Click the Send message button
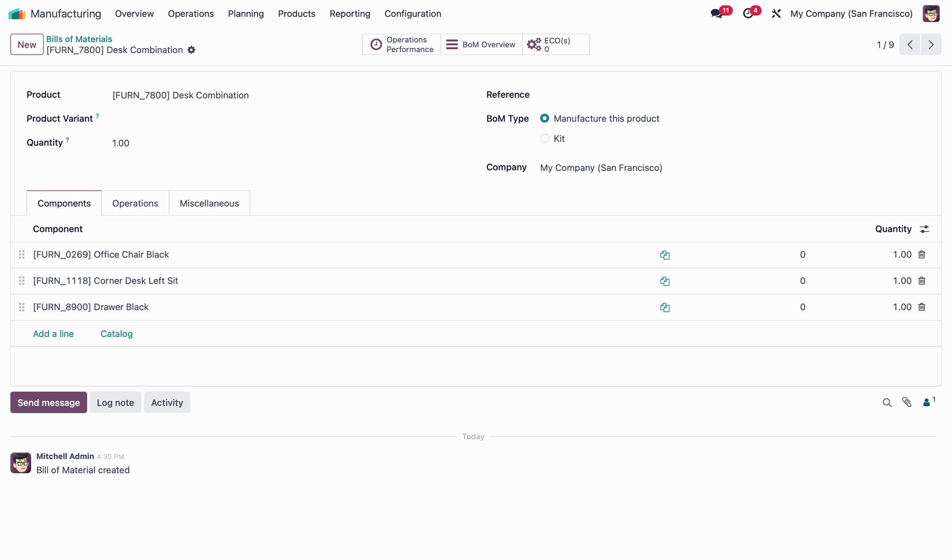Image resolution: width=952 pixels, height=560 pixels. coord(49,402)
